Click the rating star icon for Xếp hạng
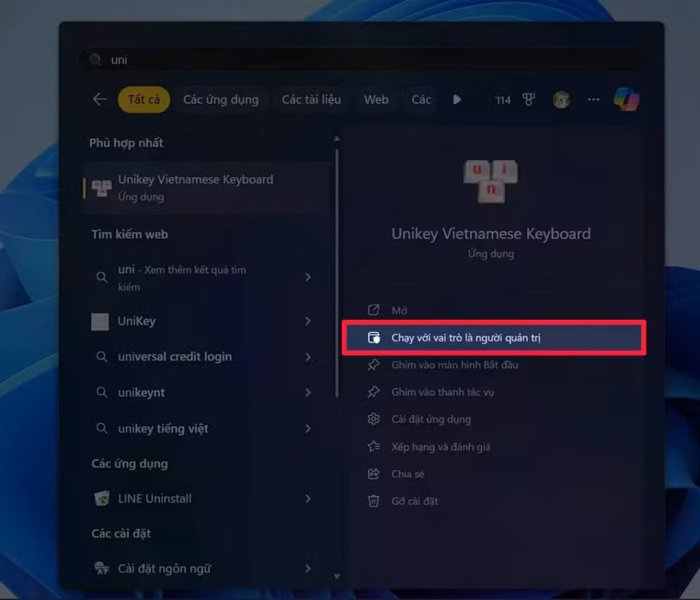Viewport: 700px width, 600px height. click(x=373, y=446)
